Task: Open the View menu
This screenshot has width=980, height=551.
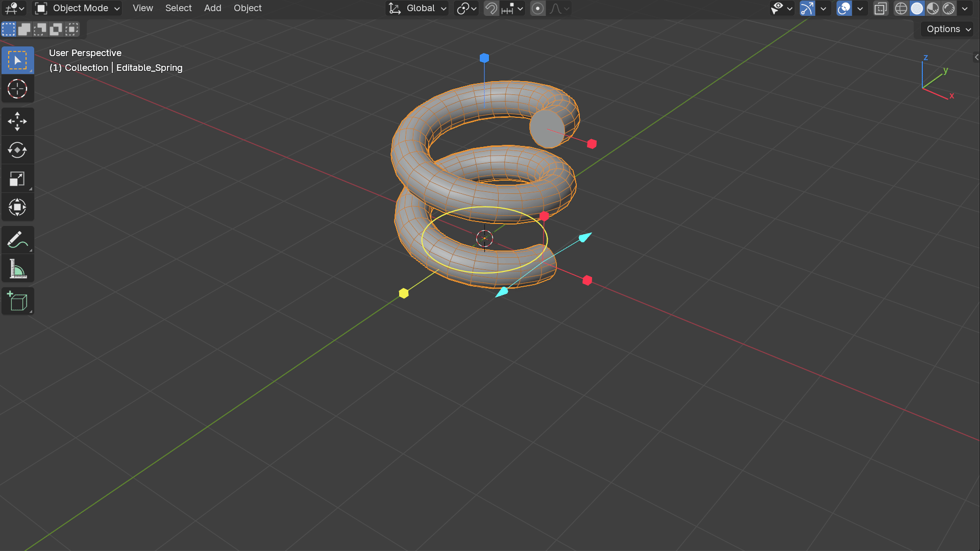Action: (x=142, y=8)
